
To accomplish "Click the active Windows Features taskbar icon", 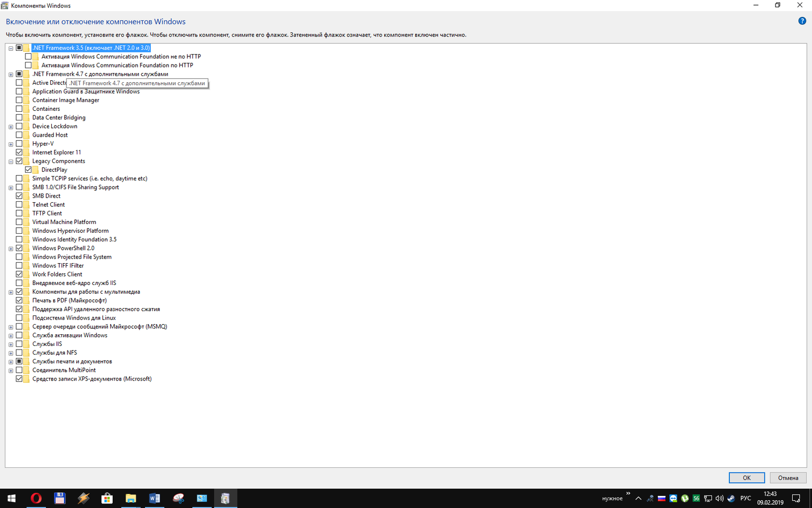I will point(225,498).
